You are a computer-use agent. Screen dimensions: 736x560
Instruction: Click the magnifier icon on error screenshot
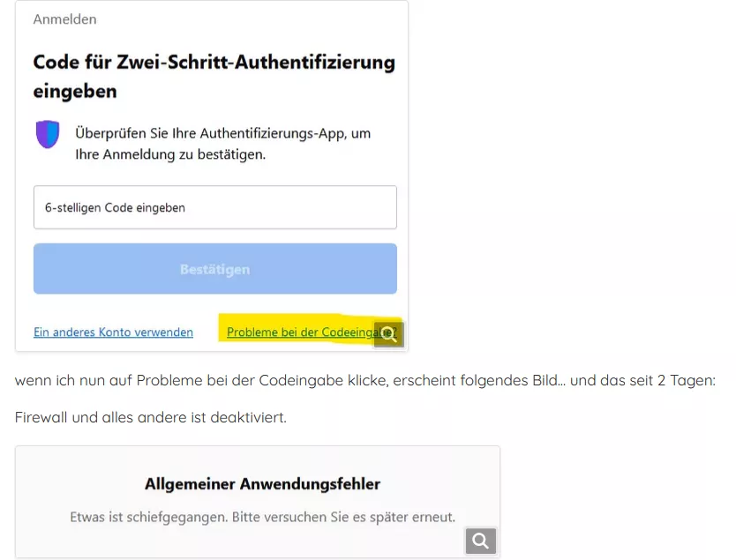[481, 541]
